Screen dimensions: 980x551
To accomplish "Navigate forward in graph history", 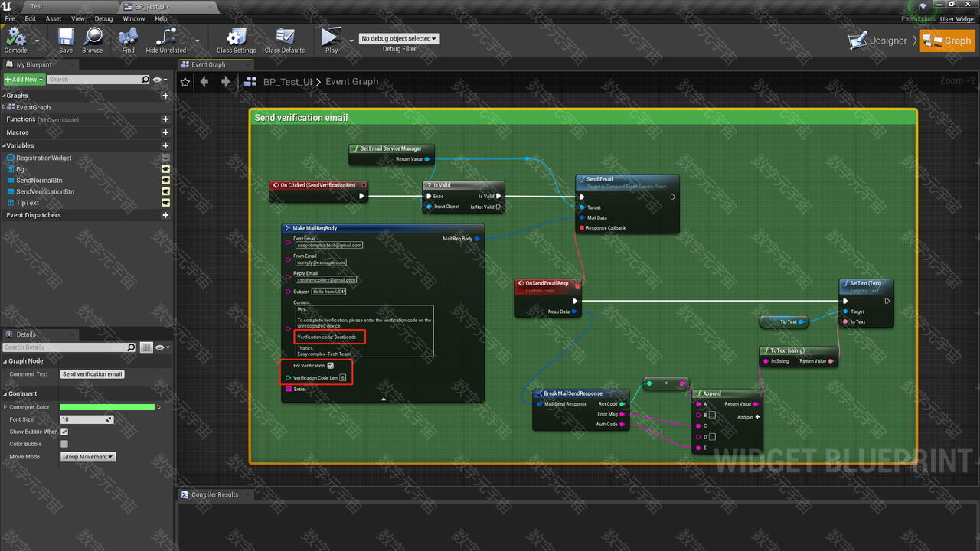I will click(225, 82).
